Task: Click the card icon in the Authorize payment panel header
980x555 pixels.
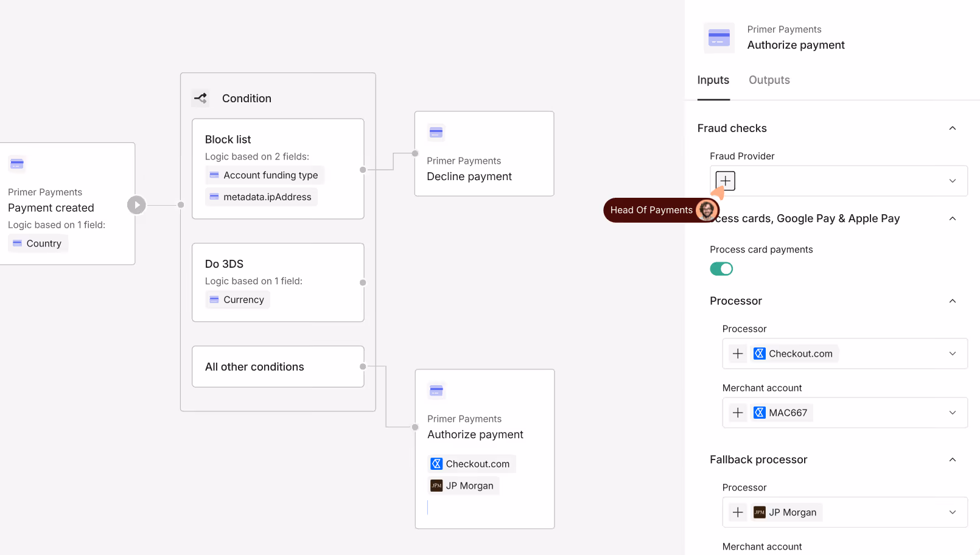Action: pos(719,38)
